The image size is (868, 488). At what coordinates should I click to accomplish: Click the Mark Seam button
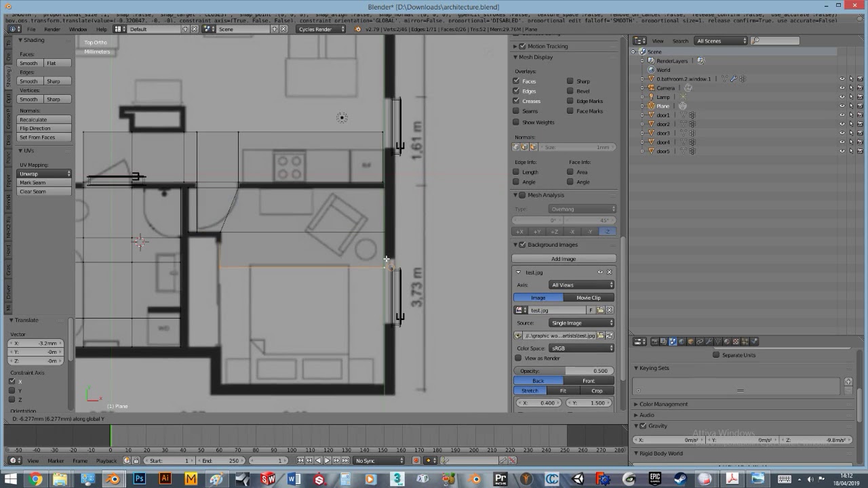pos(45,183)
